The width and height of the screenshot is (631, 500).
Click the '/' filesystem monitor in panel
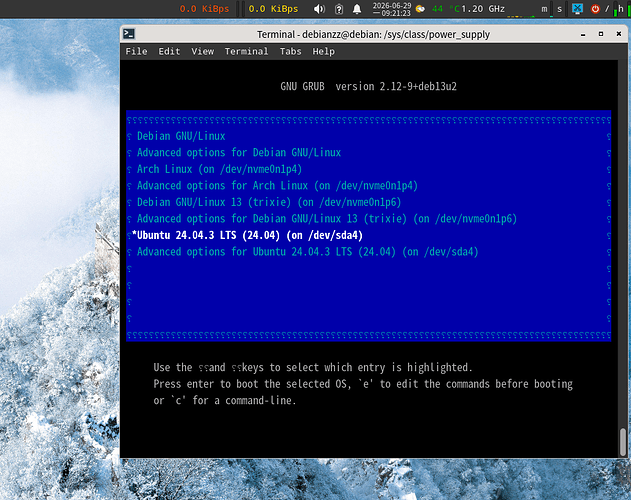click(x=607, y=9)
